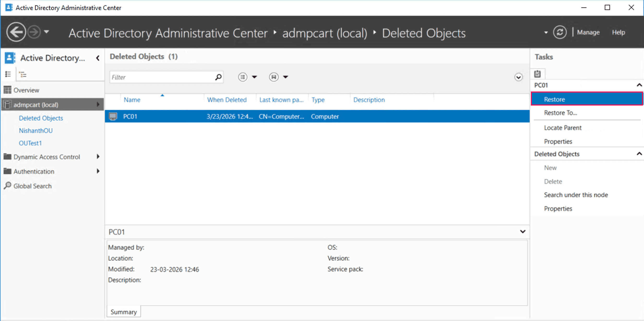
Task: Sort by When Deleted column header
Action: tap(226, 100)
